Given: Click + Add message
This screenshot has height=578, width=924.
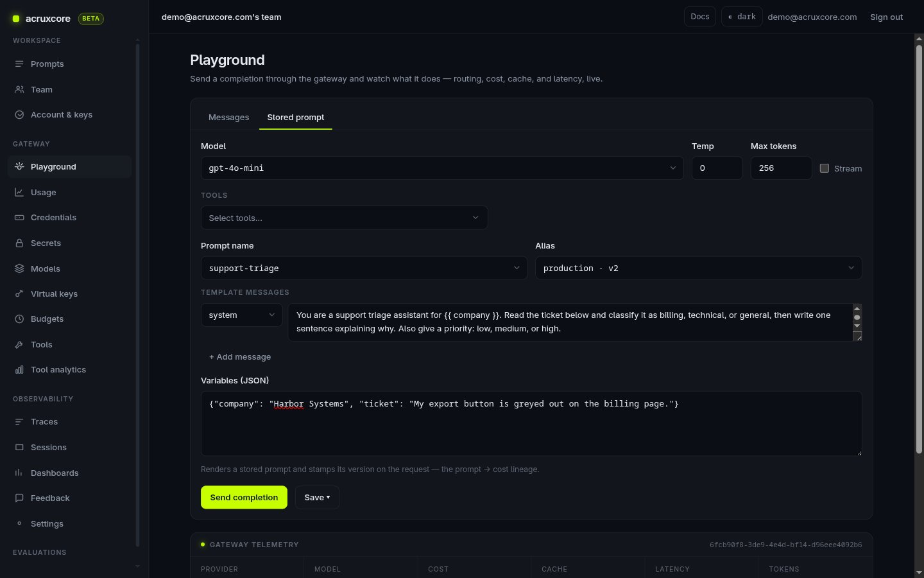Looking at the screenshot, I should 240,356.
